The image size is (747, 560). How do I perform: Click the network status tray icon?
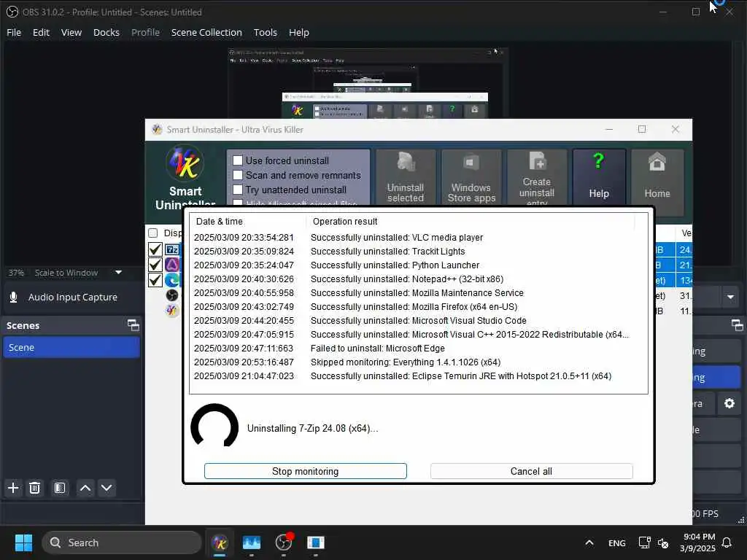point(644,542)
